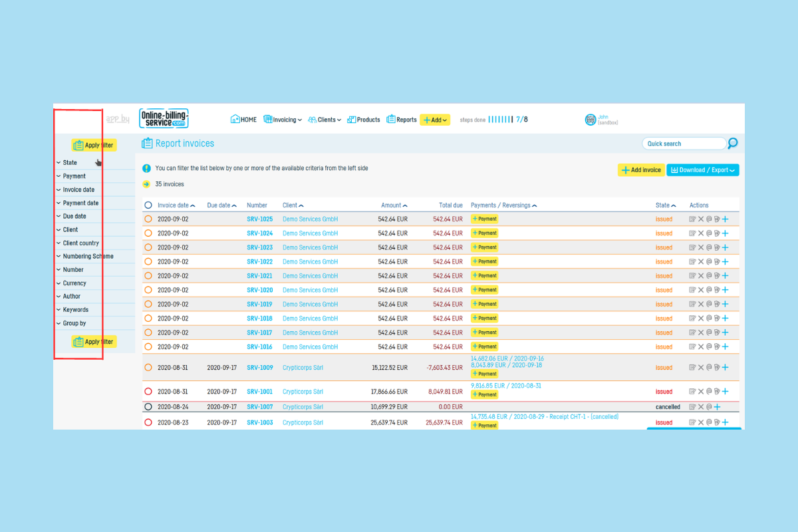
Task: Click blue plus icon for SRV-1021
Action: click(726, 276)
